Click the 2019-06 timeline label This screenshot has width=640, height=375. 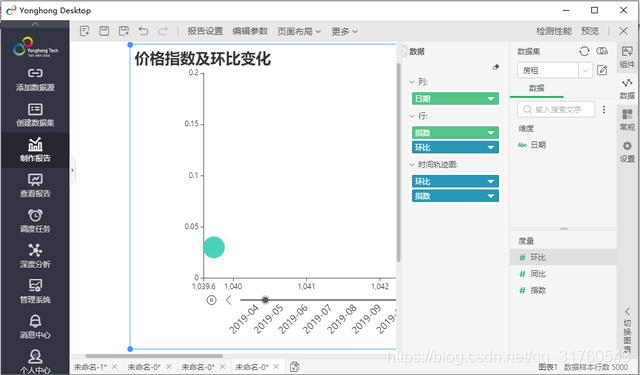coord(293,319)
